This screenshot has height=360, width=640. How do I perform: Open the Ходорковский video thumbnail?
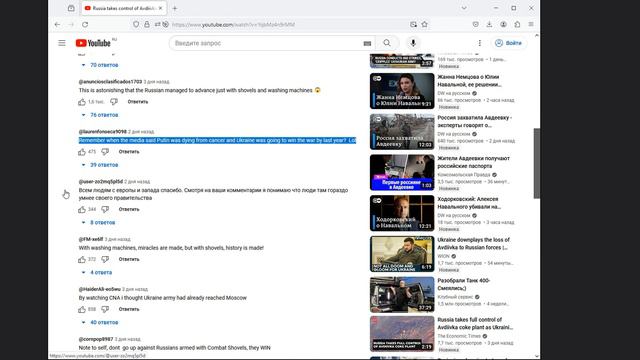click(x=402, y=213)
